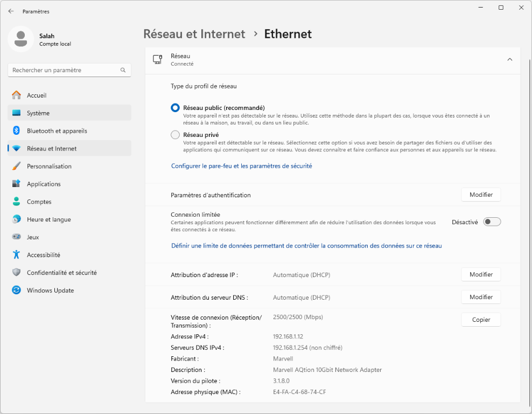
Task: Click the Confidentialité et sécurité shield icon
Action: pos(16,273)
